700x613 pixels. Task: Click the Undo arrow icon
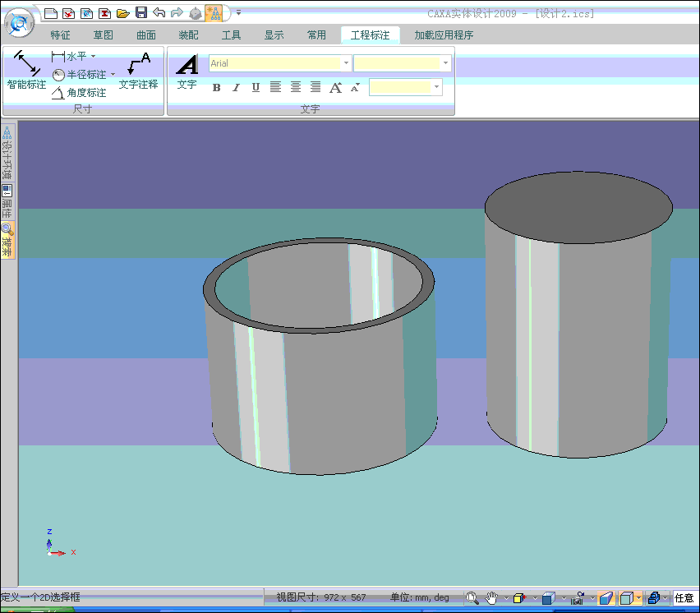tap(159, 13)
